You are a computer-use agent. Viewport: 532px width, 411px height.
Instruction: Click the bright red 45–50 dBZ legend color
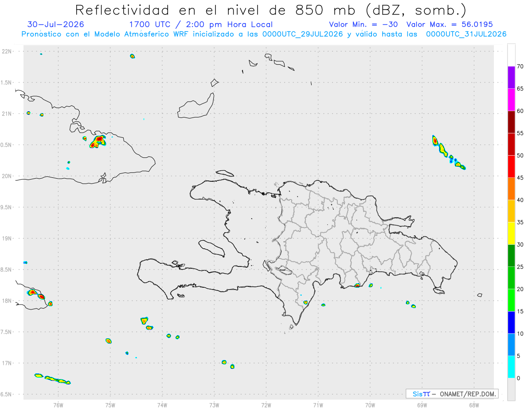[x=511, y=167]
